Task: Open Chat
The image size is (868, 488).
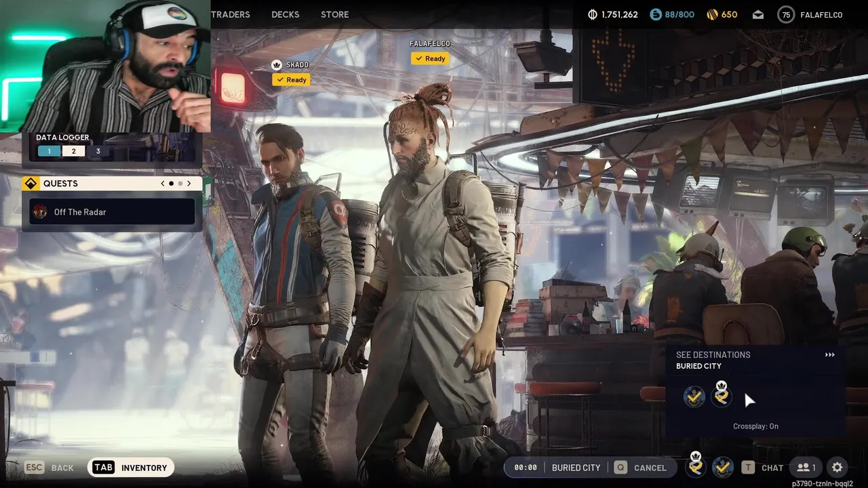Action: click(x=772, y=468)
